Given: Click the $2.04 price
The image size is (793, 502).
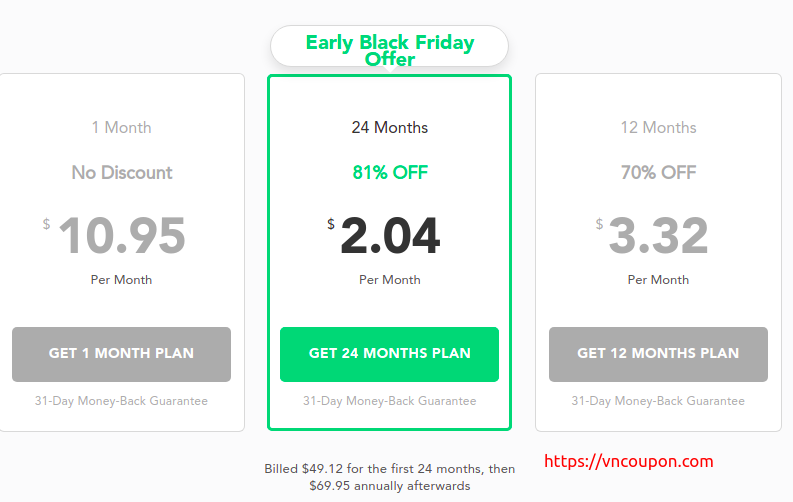Looking at the screenshot, I should (x=384, y=235).
